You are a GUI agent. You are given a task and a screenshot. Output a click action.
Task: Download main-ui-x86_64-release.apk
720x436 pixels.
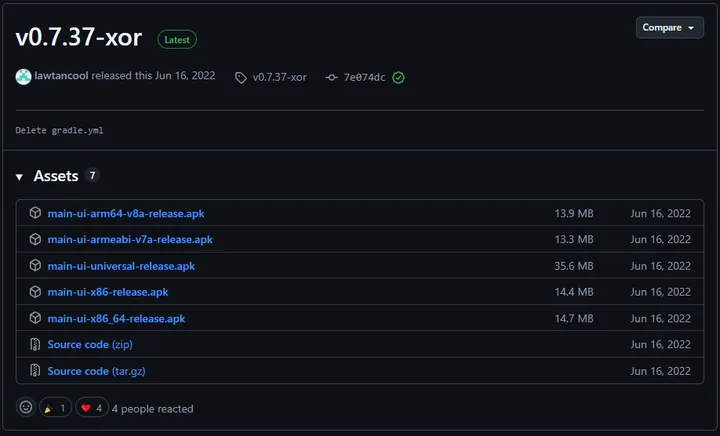[116, 319]
